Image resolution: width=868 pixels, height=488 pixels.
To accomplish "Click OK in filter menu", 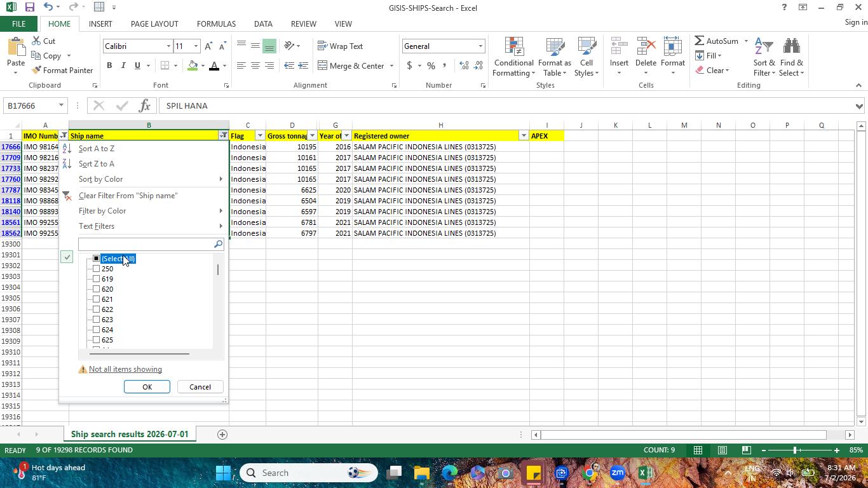I will coord(147,387).
